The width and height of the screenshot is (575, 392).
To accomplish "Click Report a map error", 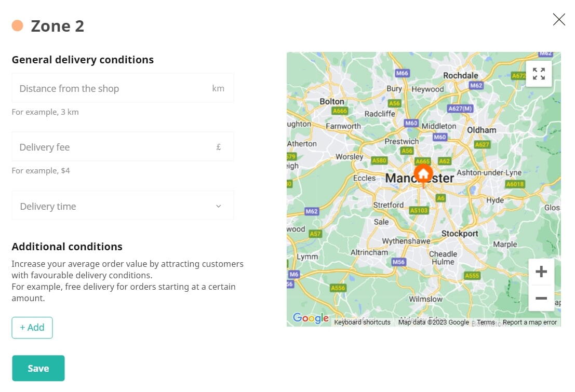I will tap(529, 322).
